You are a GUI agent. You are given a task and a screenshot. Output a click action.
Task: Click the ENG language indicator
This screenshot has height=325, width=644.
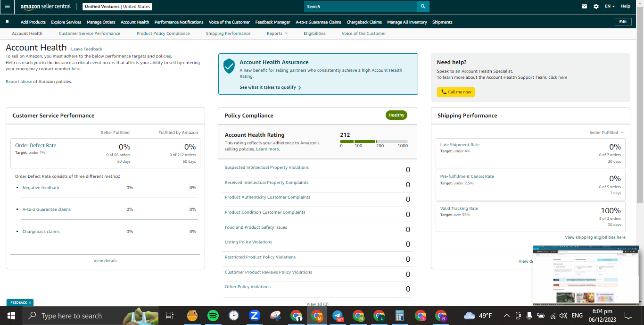[x=577, y=316]
